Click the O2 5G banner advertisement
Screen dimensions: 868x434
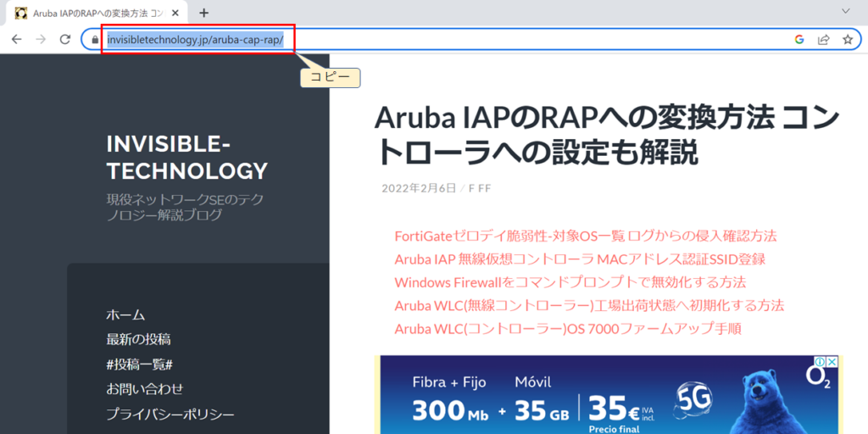point(607,395)
